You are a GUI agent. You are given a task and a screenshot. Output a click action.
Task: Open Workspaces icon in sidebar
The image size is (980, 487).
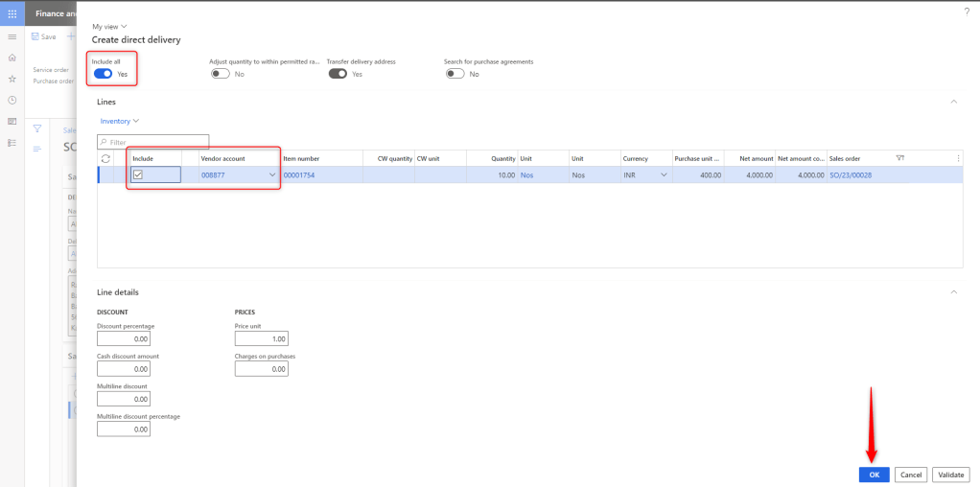coord(12,121)
